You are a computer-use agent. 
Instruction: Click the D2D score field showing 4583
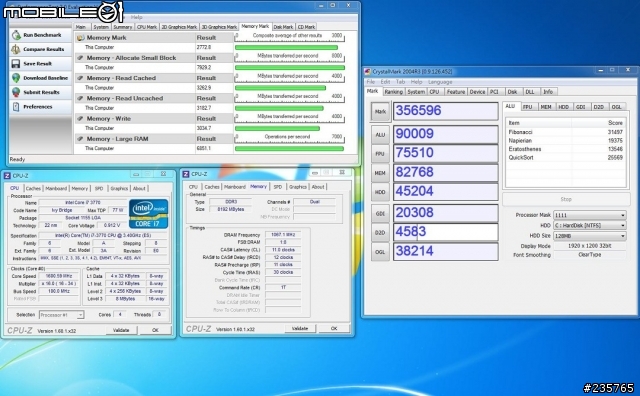(446, 232)
